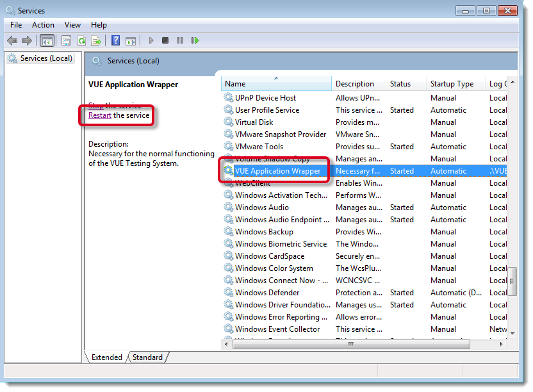Click the horizontal scrollbar thumb
Viewport: 533px width, 392px height.
351,345
